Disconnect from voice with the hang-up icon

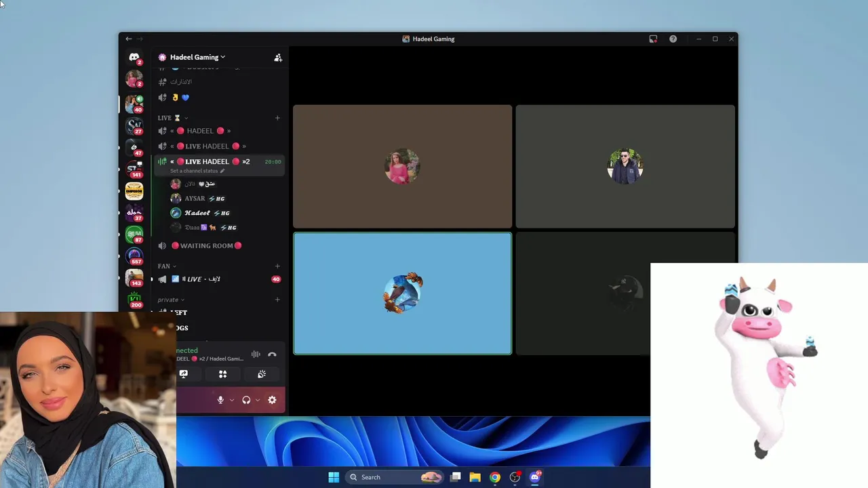pos(272,354)
